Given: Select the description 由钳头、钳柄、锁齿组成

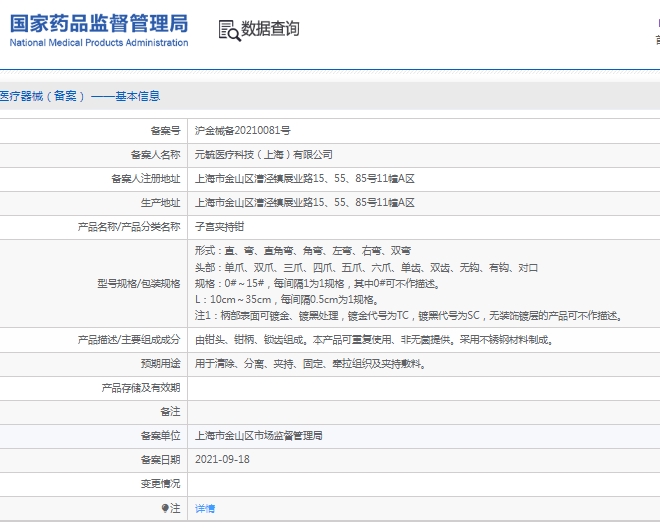Looking at the screenshot, I should point(374,340).
